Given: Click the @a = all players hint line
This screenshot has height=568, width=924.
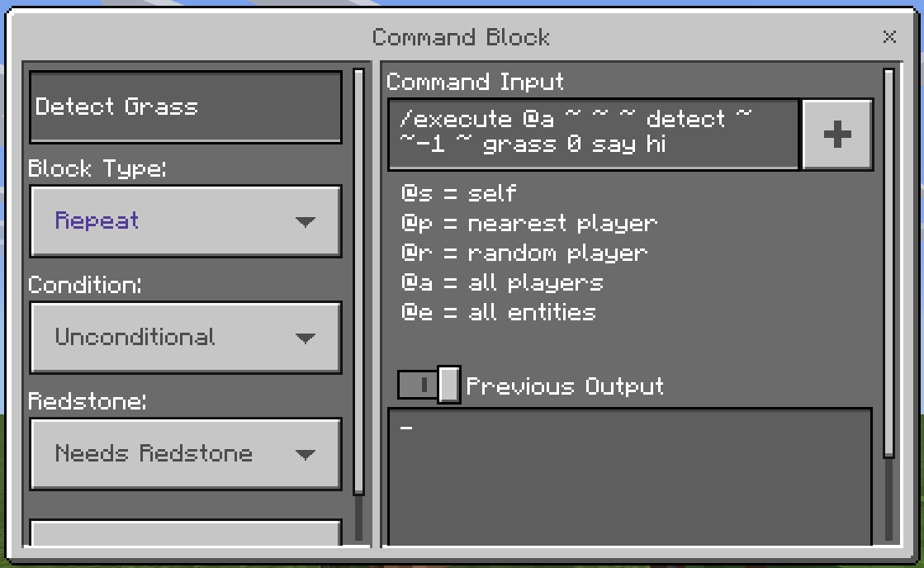Looking at the screenshot, I should [502, 283].
